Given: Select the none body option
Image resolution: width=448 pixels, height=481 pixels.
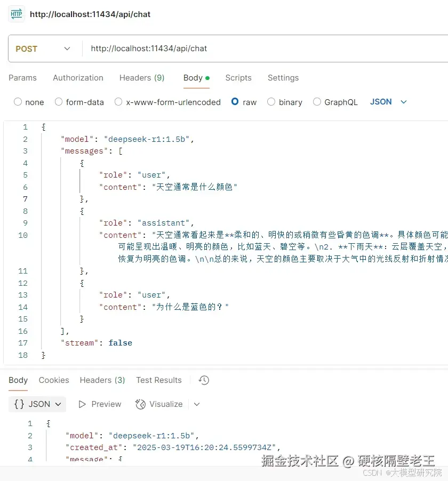Looking at the screenshot, I should pyautogui.click(x=18, y=102).
